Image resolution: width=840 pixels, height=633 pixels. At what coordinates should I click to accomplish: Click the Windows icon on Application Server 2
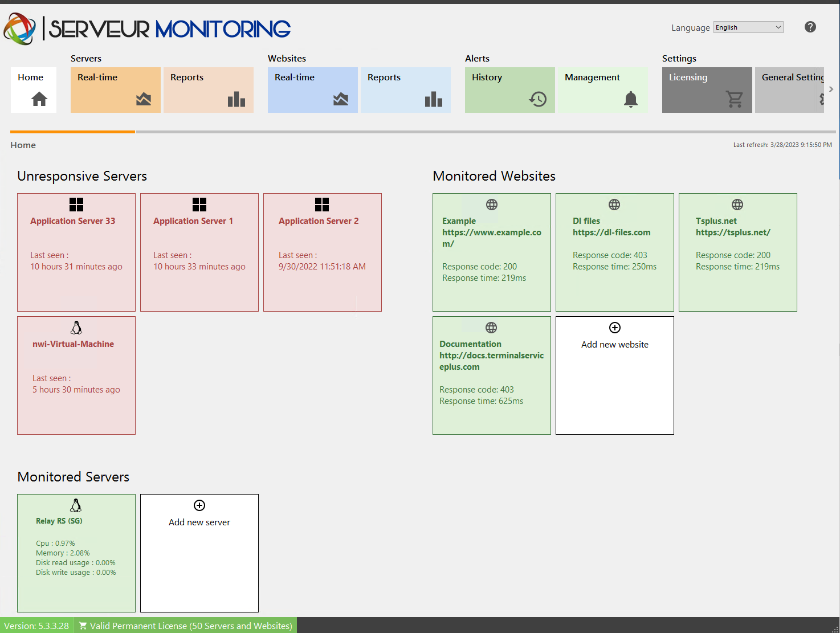pos(322,205)
